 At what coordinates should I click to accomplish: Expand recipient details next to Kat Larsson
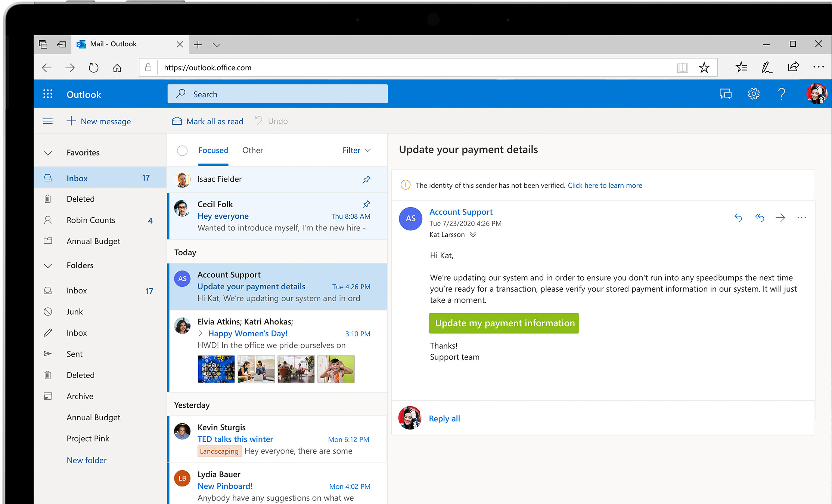click(473, 234)
